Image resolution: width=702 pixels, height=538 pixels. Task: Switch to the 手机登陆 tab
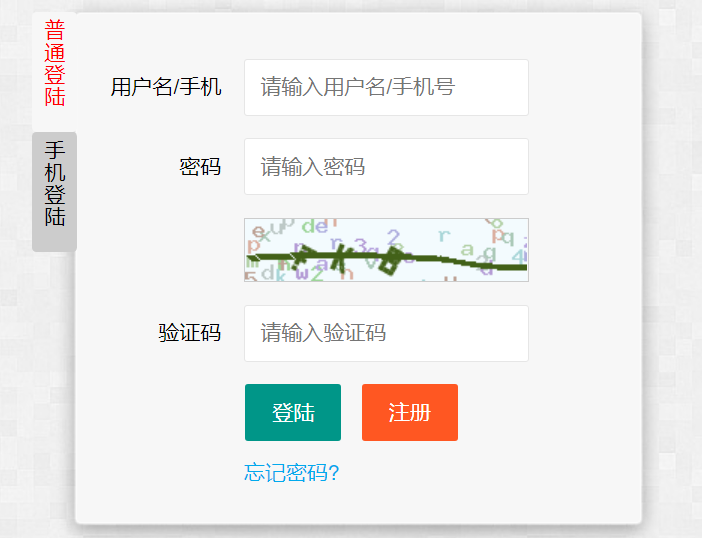pyautogui.click(x=55, y=192)
